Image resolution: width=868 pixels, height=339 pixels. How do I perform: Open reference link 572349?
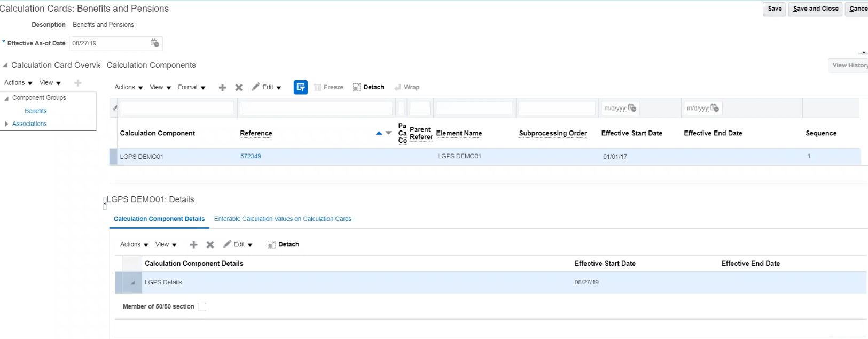251,156
